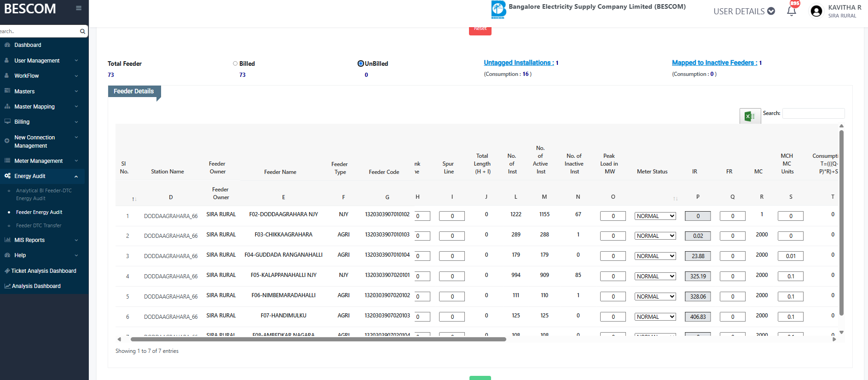Click feeder name F06-NIMBEMARADAHALLI
The width and height of the screenshot is (868, 380).
tap(284, 295)
